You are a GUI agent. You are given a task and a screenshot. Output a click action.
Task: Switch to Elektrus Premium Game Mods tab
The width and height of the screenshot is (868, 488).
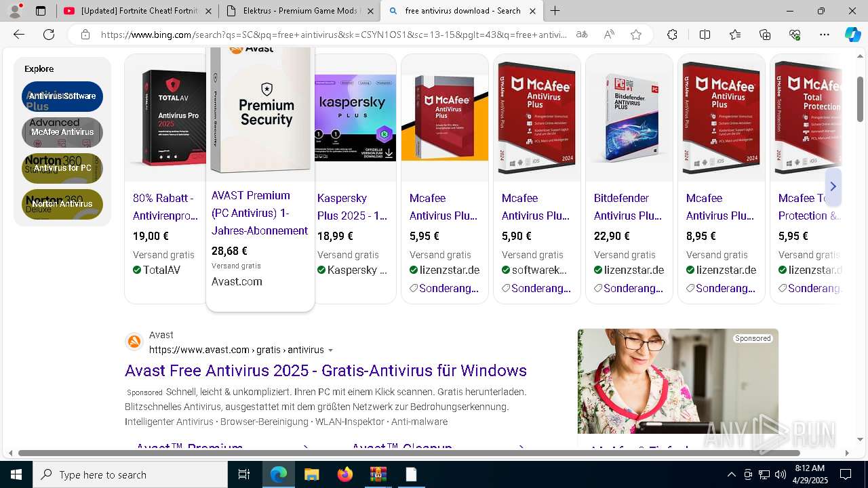click(x=300, y=11)
